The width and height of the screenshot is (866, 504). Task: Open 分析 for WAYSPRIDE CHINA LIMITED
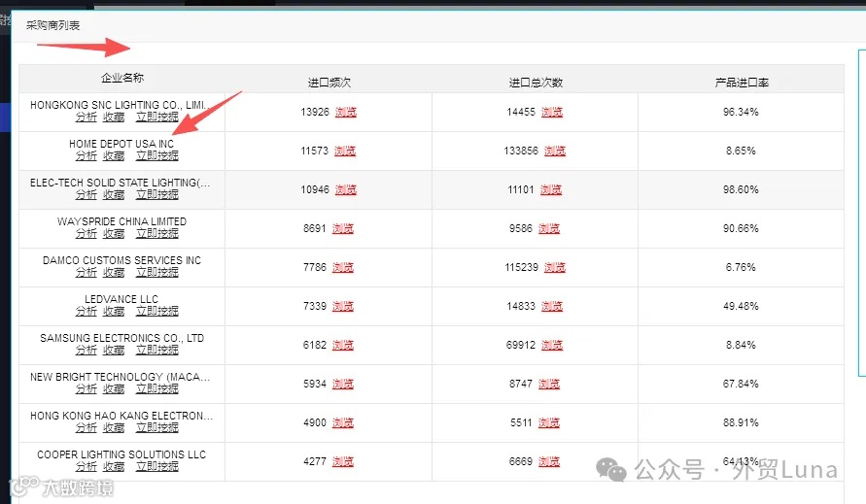87,233
